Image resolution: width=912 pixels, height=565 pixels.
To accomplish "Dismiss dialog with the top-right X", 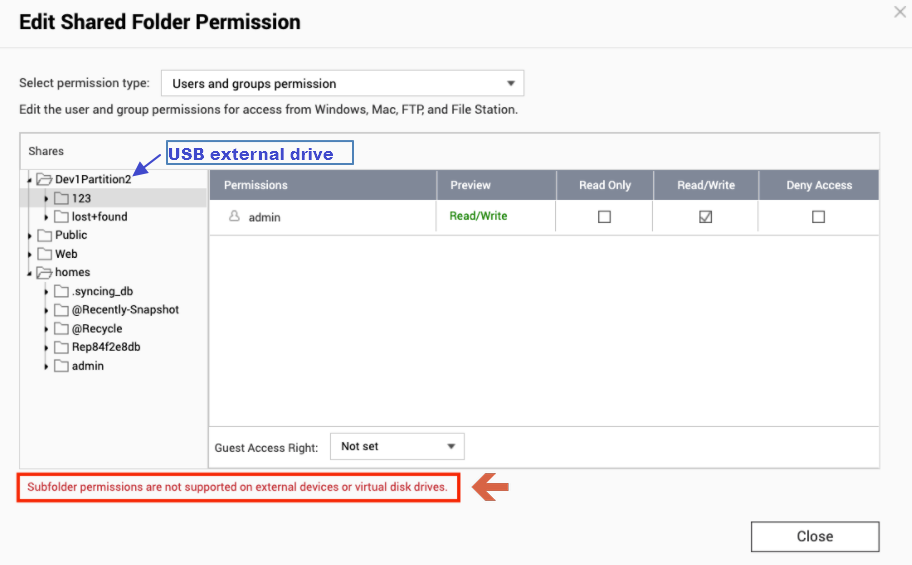I will [x=899, y=12].
